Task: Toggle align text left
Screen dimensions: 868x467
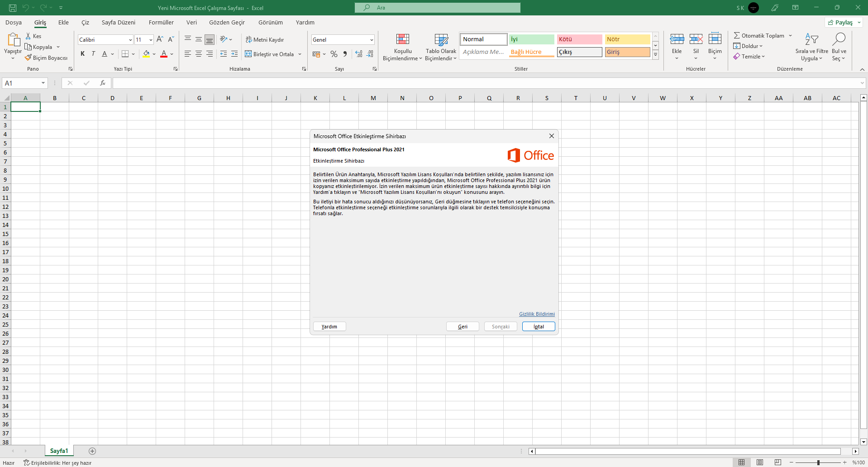Action: click(187, 54)
